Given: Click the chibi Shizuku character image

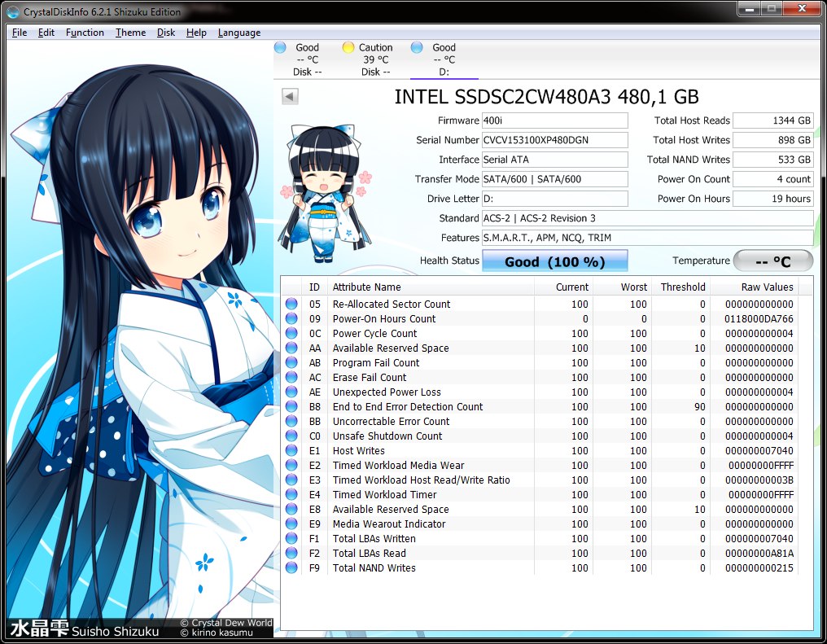Looking at the screenshot, I should (x=324, y=189).
